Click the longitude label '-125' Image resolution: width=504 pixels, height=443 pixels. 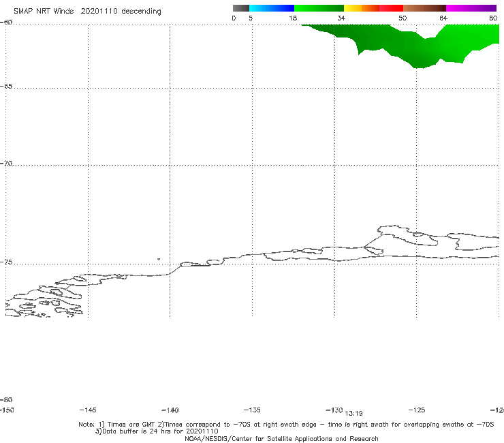point(417,410)
